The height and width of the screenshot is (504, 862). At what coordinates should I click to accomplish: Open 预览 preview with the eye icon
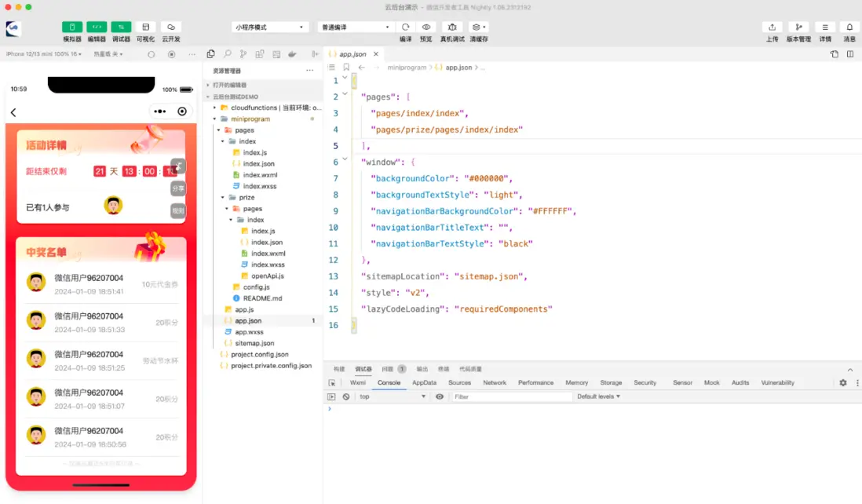(426, 27)
